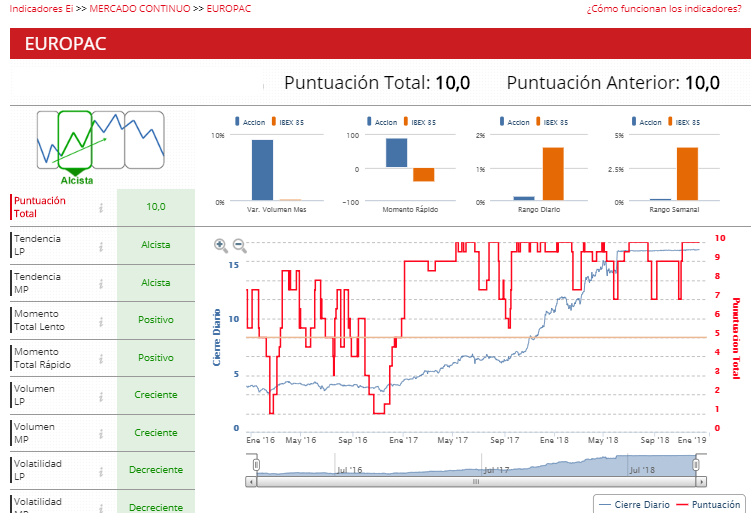Viewport: 753px width, 513px height.
Task: Click Momento Total Rápido Positivo cell
Action: tap(156, 358)
